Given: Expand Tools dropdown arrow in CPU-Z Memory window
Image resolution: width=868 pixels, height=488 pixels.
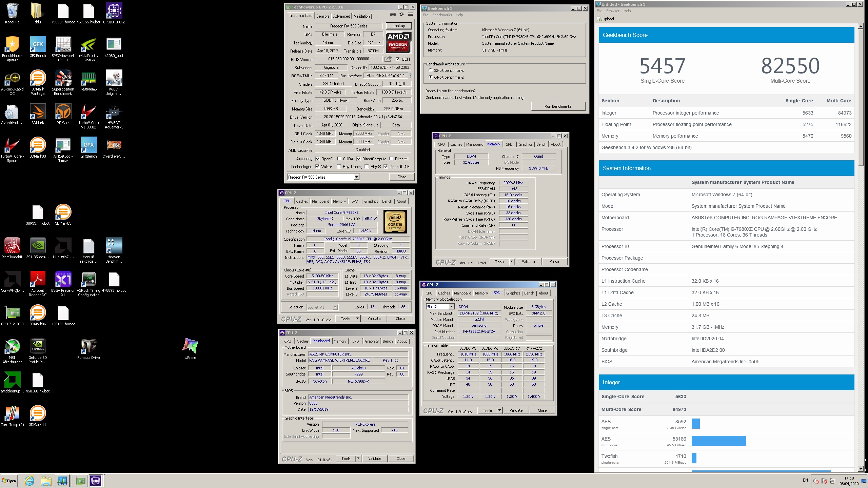Looking at the screenshot, I should (512, 262).
